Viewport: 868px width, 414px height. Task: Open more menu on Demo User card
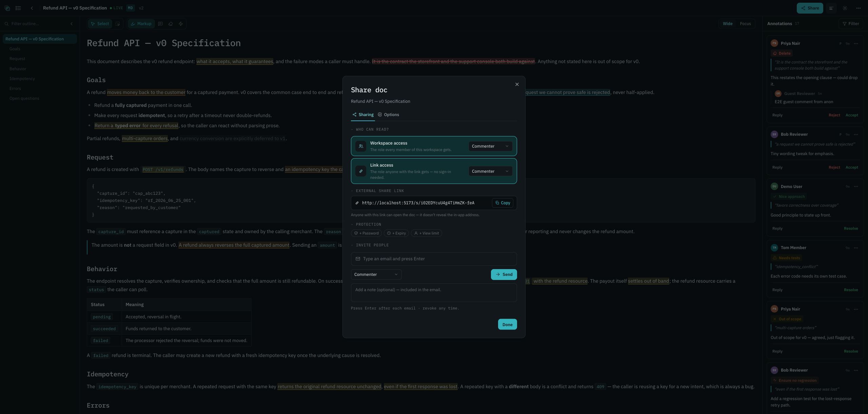(856, 187)
